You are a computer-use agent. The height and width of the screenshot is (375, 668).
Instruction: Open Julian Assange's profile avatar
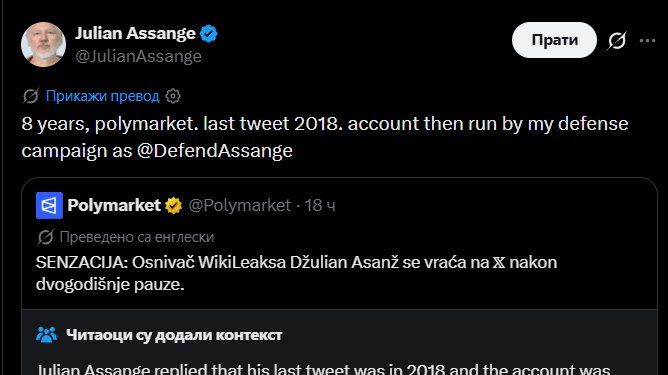(x=43, y=44)
